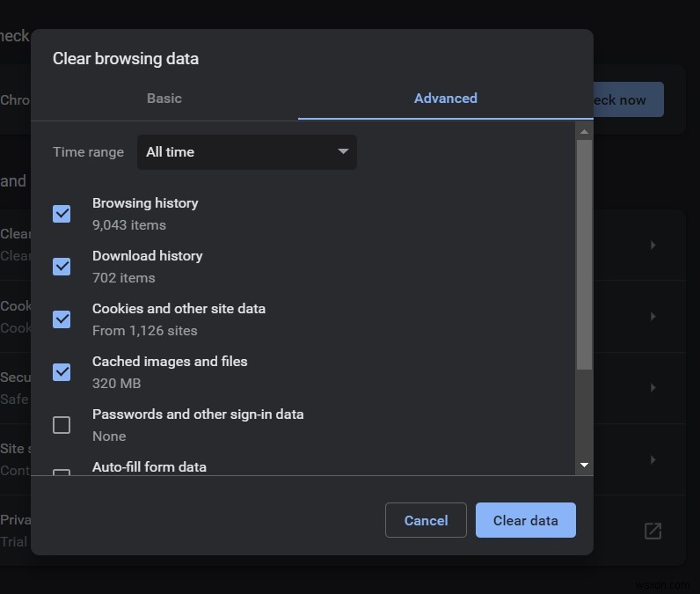Click the Clear data button
Screen dimensions: 700x594
tap(525, 520)
